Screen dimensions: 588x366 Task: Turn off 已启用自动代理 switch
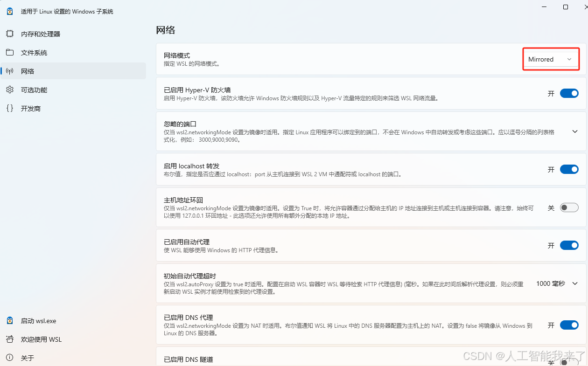point(569,245)
